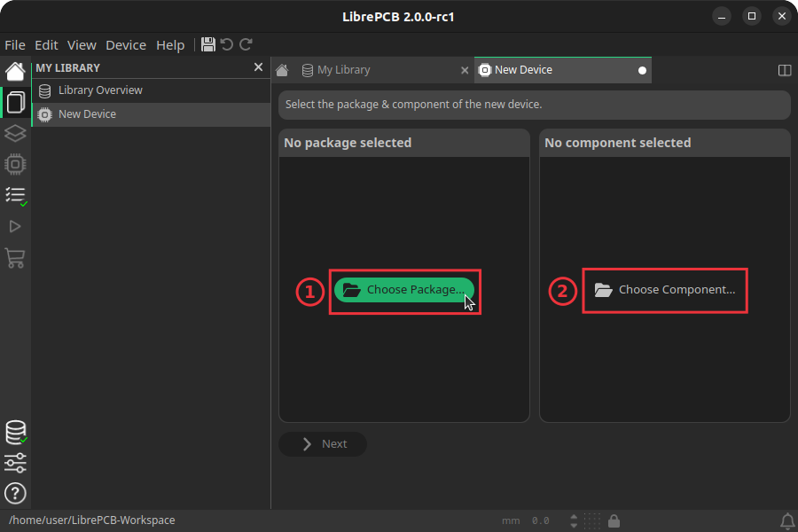
Task: Open the notifications bell icon
Action: point(788,520)
